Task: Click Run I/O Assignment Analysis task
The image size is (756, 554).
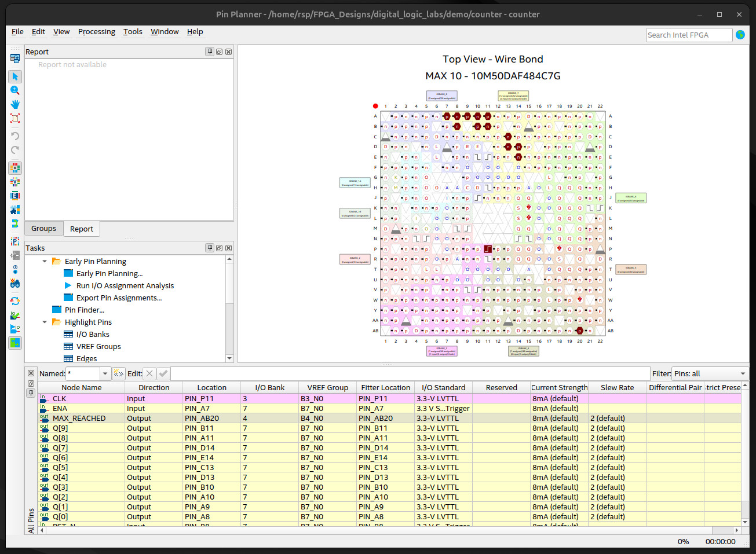Action: [x=125, y=285]
